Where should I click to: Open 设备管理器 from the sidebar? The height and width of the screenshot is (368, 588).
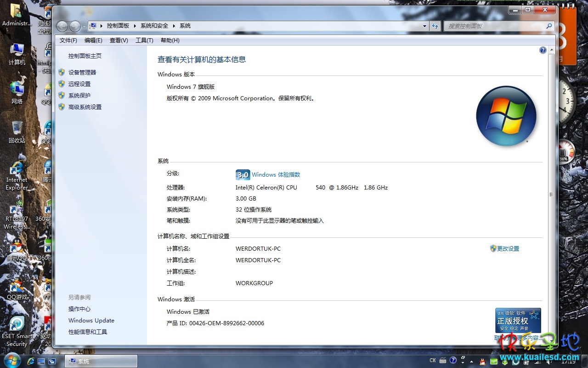pyautogui.click(x=82, y=73)
